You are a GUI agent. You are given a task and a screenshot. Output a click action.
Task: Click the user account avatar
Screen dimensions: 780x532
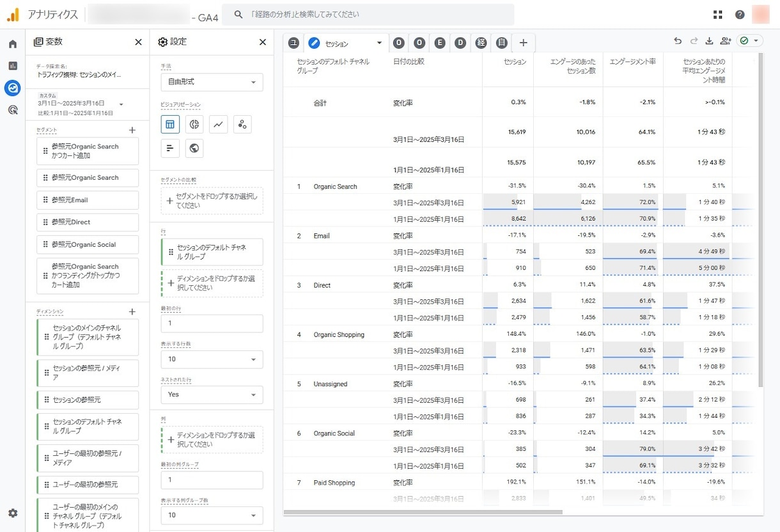tap(761, 14)
